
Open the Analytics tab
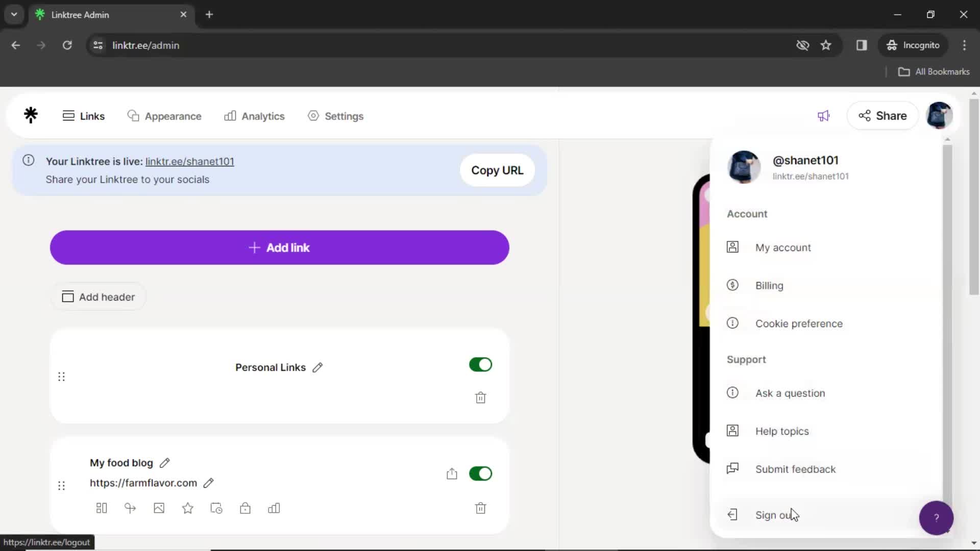click(x=254, y=116)
